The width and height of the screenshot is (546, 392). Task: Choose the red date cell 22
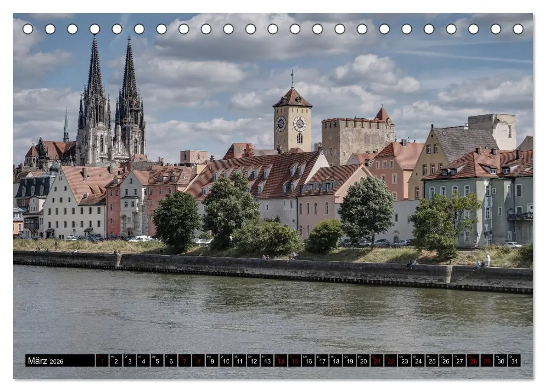390,361
